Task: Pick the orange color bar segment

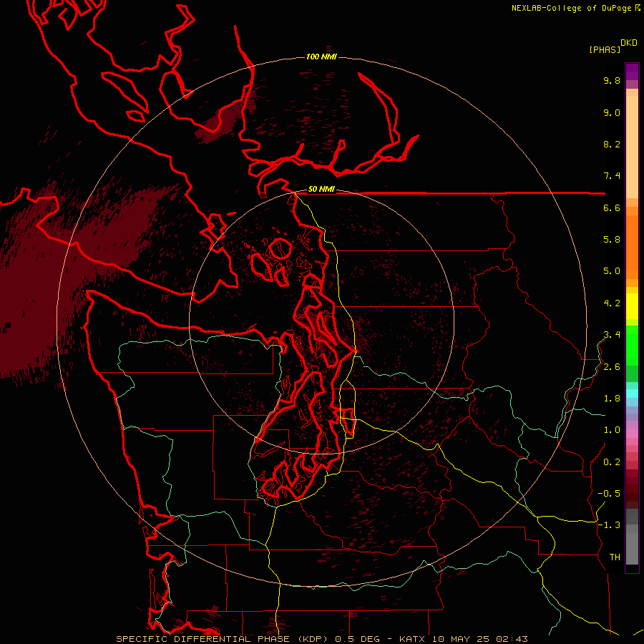Action: [x=632, y=247]
